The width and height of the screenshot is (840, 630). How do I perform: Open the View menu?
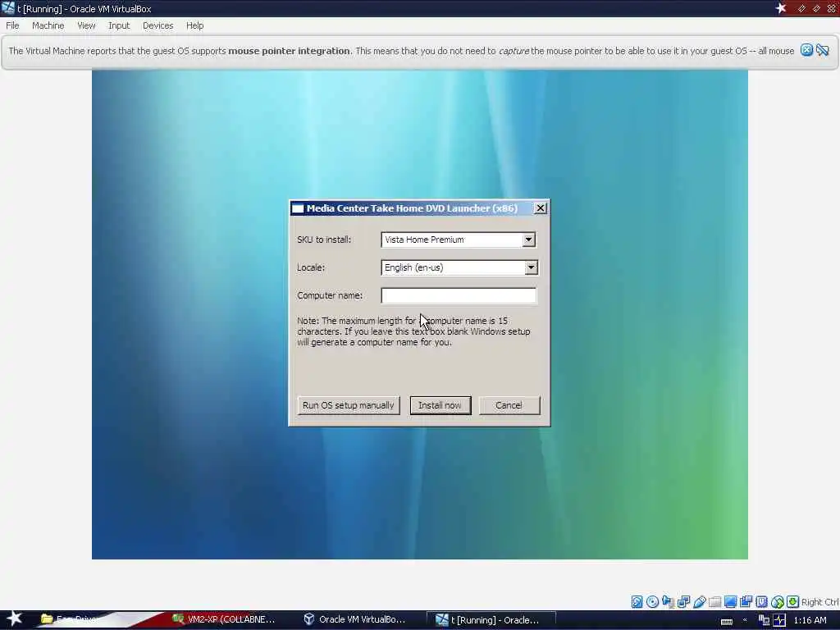tap(86, 25)
